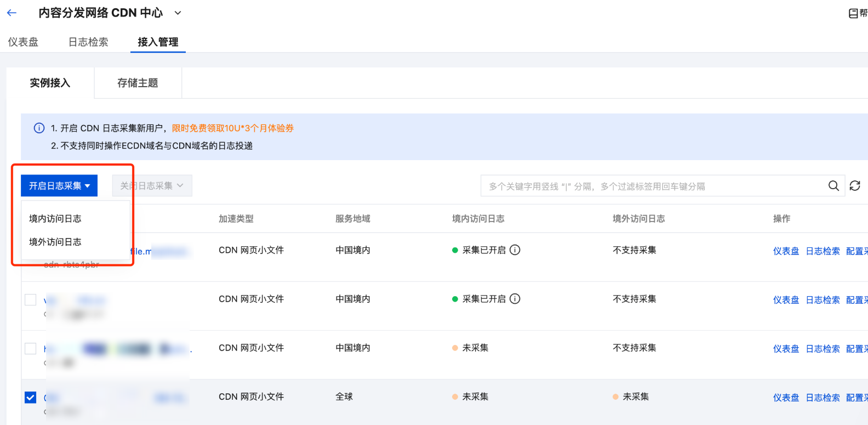Click the blue notice info icon
Screen dimensions: 868x425
click(39, 128)
